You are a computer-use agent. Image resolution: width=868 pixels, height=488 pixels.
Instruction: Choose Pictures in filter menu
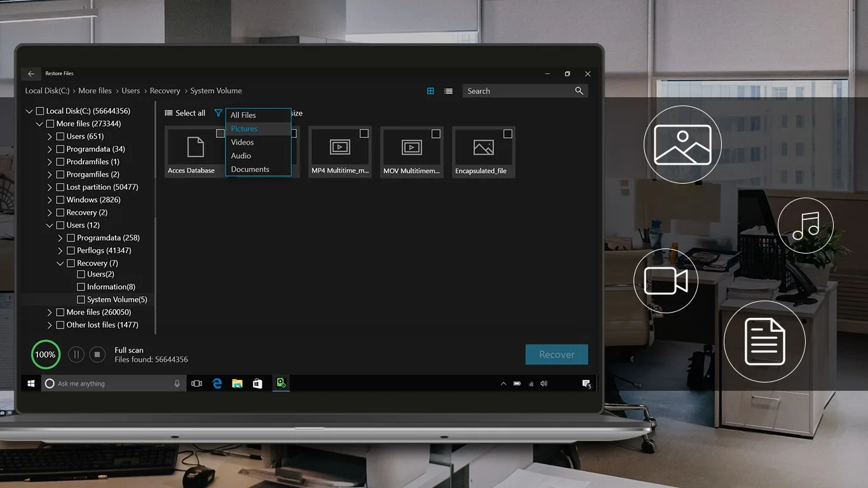click(x=258, y=129)
